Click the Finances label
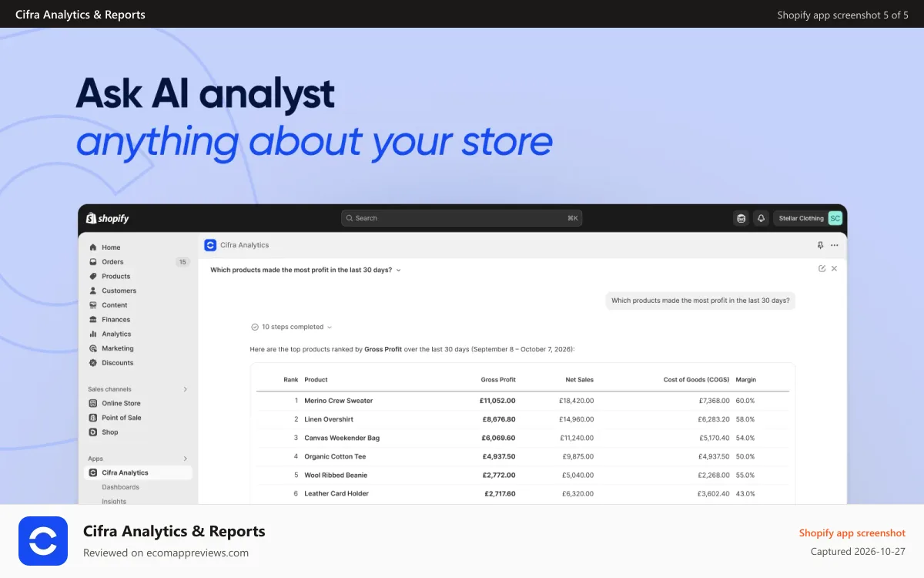Screen dimensions: 924x578 (x=116, y=319)
